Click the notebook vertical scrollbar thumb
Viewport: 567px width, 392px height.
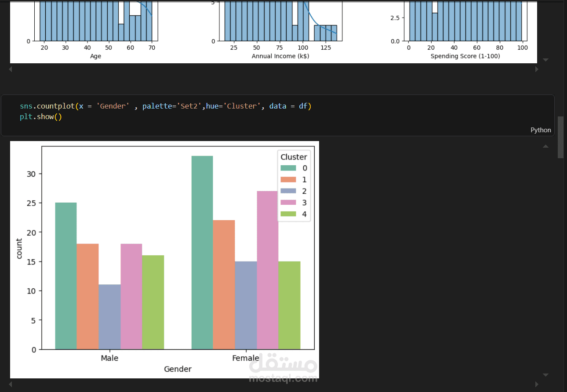[x=560, y=137]
